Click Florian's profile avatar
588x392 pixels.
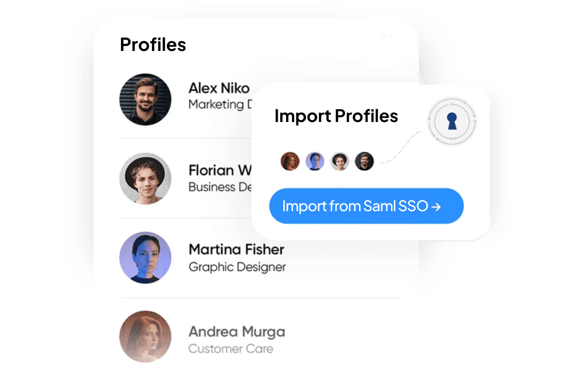point(145,179)
